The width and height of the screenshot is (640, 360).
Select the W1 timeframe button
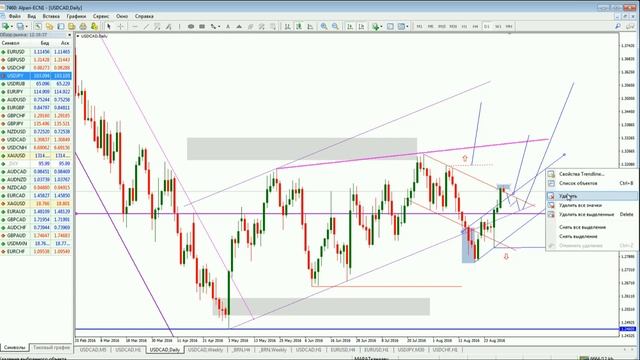click(x=498, y=27)
